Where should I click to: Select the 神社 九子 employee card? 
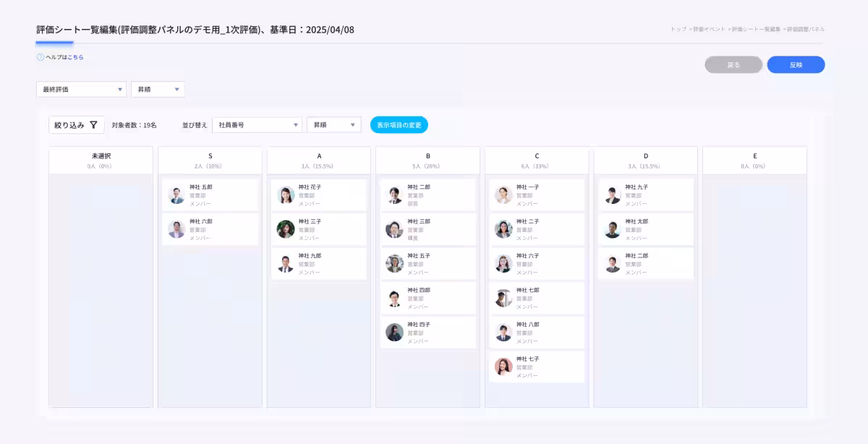pyautogui.click(x=645, y=195)
